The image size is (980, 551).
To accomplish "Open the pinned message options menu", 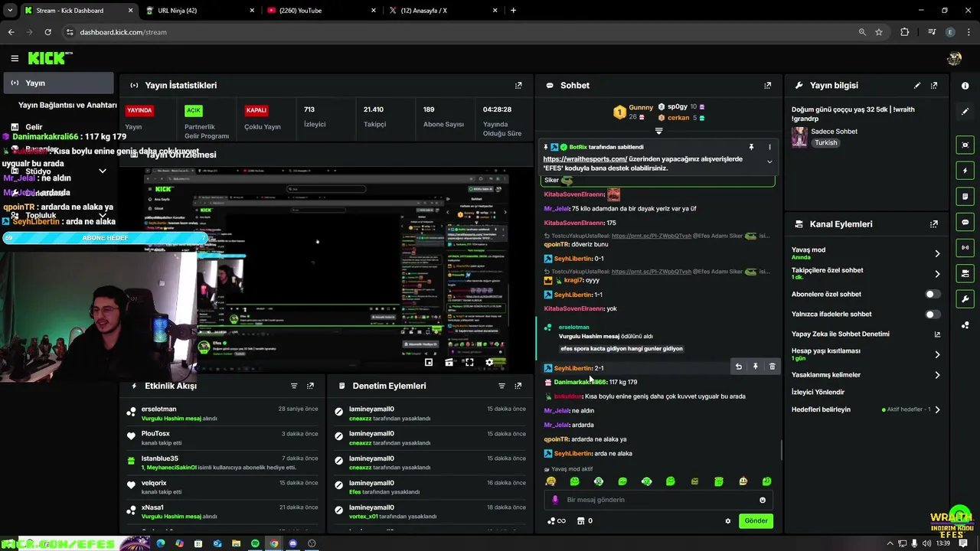I will (x=770, y=147).
